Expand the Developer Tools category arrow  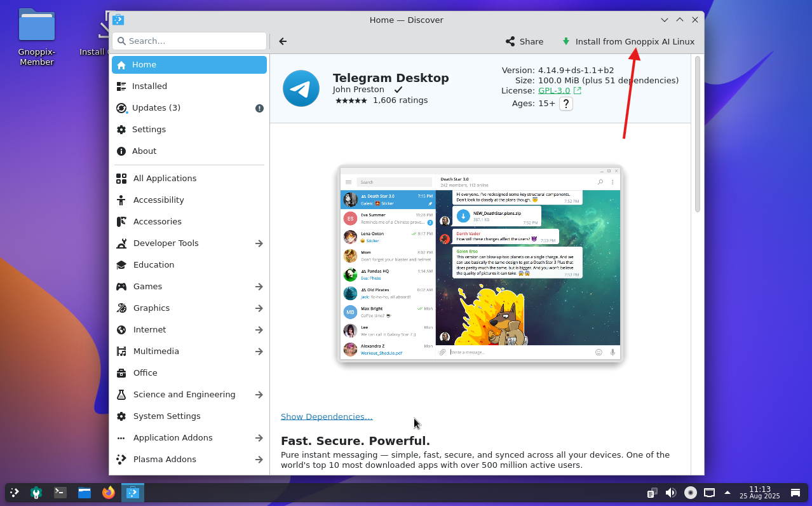[259, 243]
